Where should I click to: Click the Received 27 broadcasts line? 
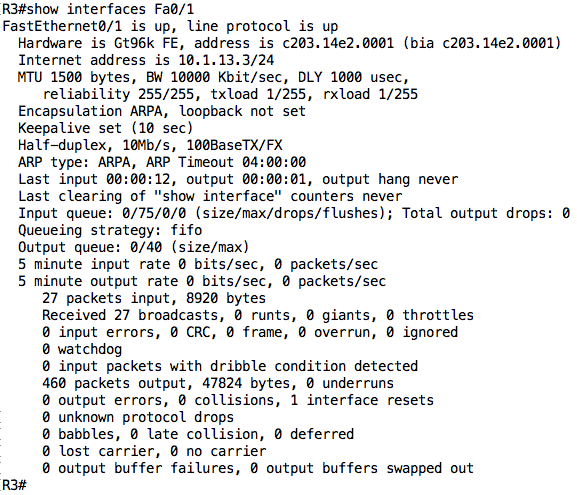tap(258, 315)
